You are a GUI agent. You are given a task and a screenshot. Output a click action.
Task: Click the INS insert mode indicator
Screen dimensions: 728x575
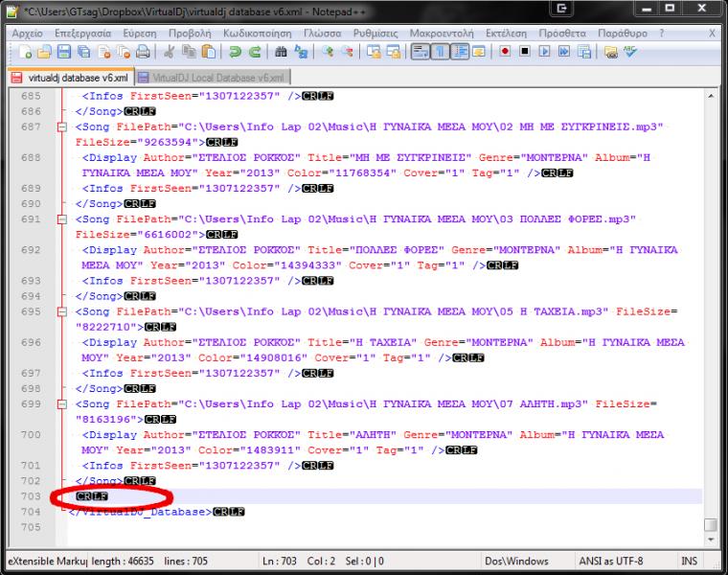click(x=689, y=561)
